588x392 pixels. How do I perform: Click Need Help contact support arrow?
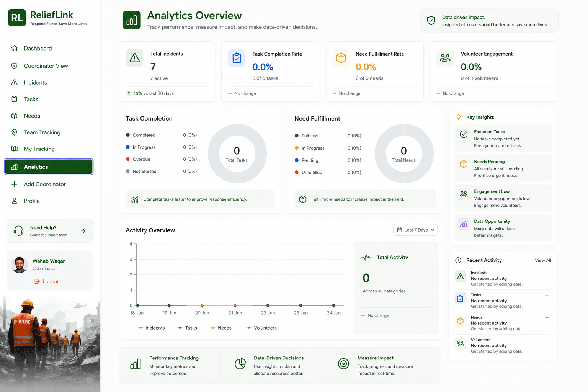(x=83, y=231)
